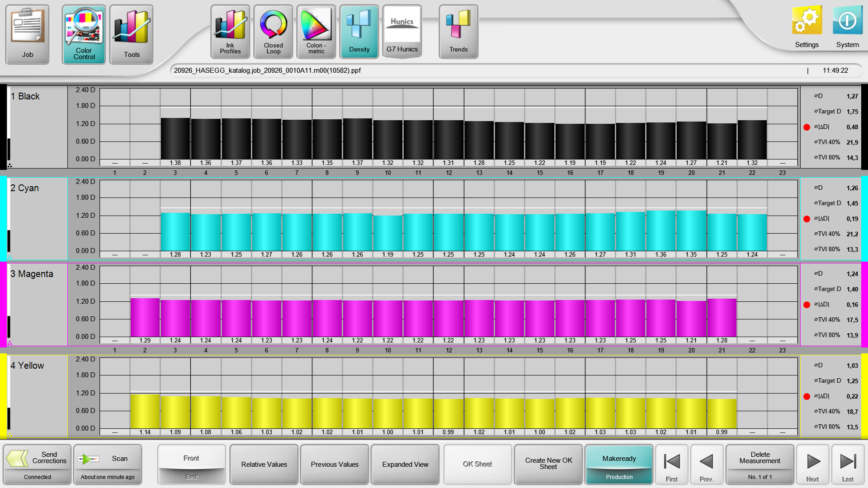
Task: Toggle Expanded View
Action: (x=405, y=465)
